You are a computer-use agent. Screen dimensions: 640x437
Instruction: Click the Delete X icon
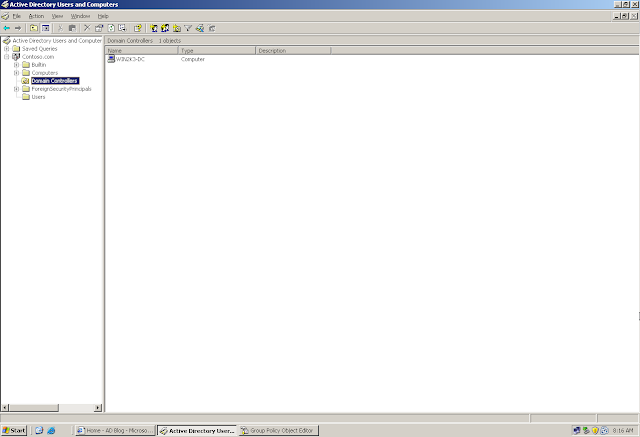(x=87, y=28)
